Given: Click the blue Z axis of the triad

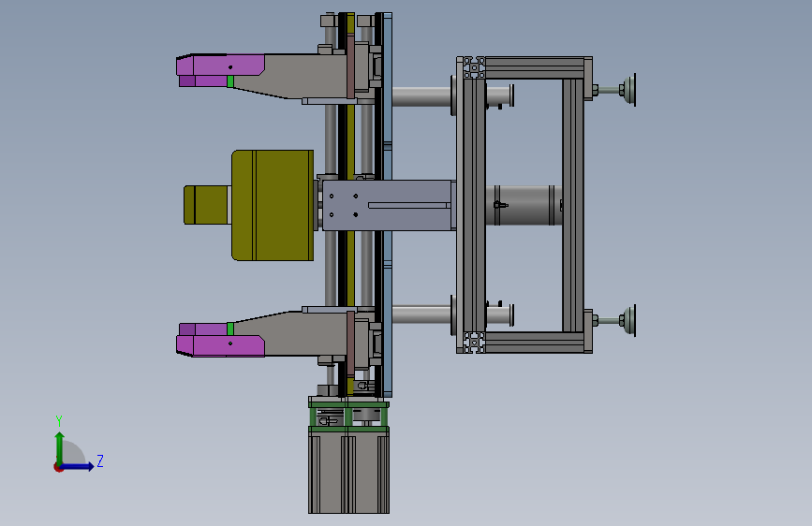Looking at the screenshot, I should click(78, 466).
